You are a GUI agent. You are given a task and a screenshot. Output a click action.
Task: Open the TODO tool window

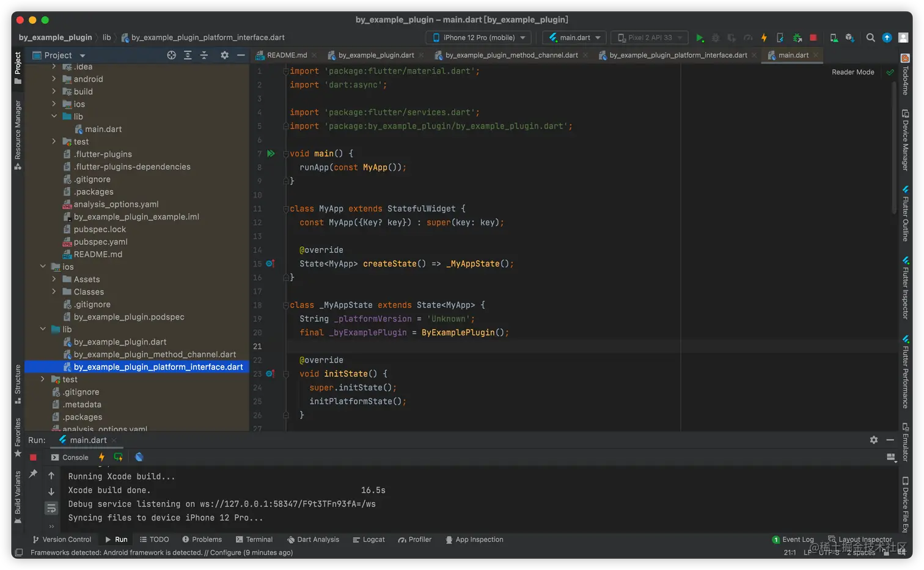click(154, 539)
